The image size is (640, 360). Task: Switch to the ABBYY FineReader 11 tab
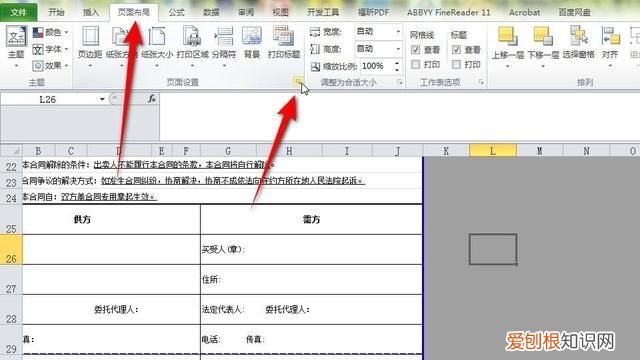click(x=449, y=12)
